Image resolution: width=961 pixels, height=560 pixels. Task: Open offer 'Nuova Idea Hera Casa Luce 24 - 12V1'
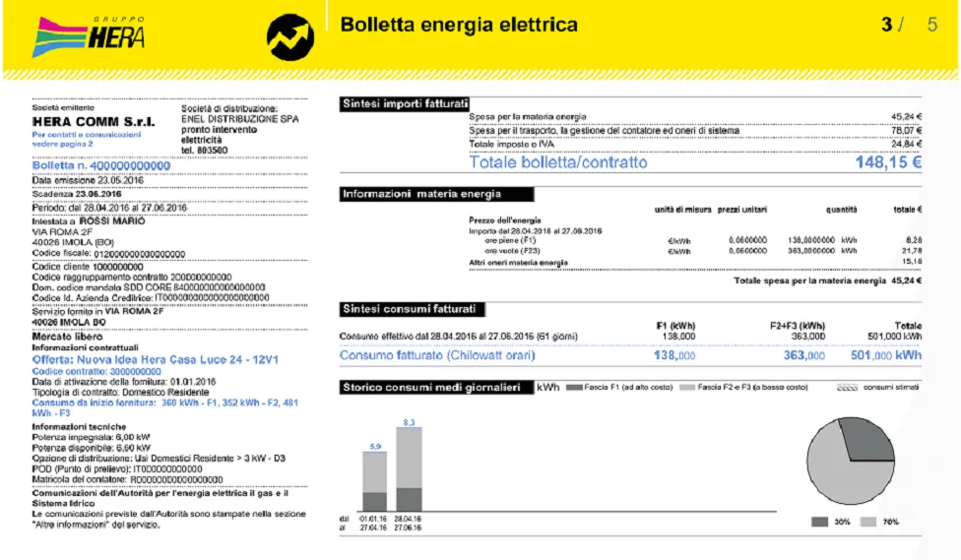point(178,359)
